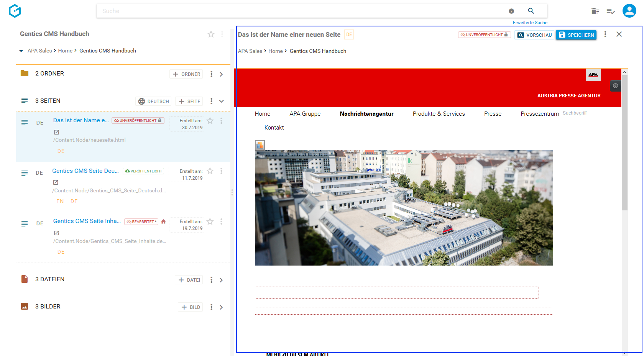This screenshot has height=356, width=644.
Task: Open Presse menu item in preview
Action: (493, 114)
